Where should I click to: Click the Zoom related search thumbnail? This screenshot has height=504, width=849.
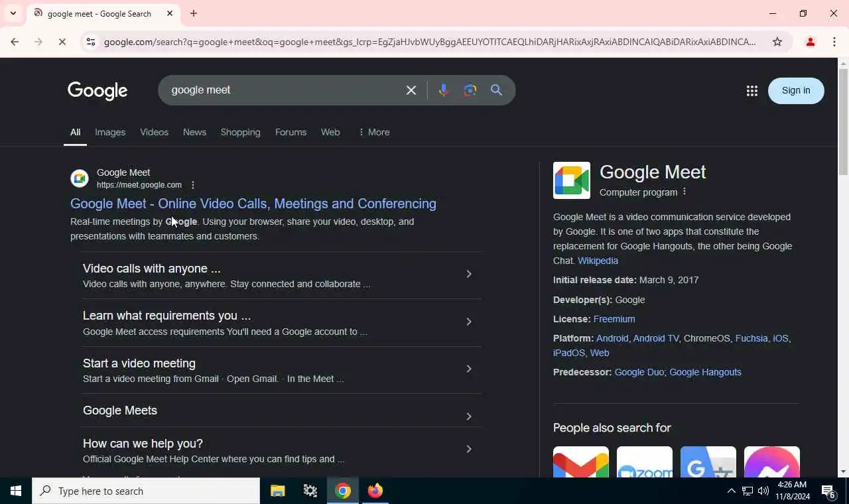[x=645, y=462]
